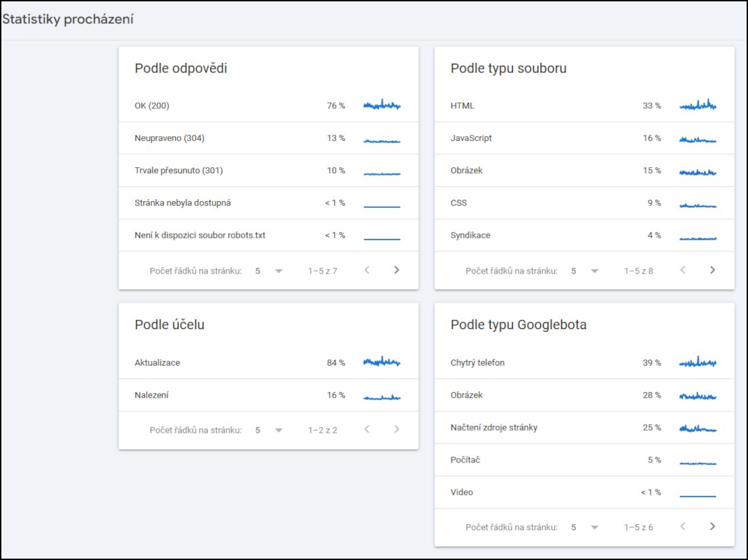Screen dimensions: 748x560
Task: Click previous page arrow in Podle typu souboru card
Action: point(683,270)
